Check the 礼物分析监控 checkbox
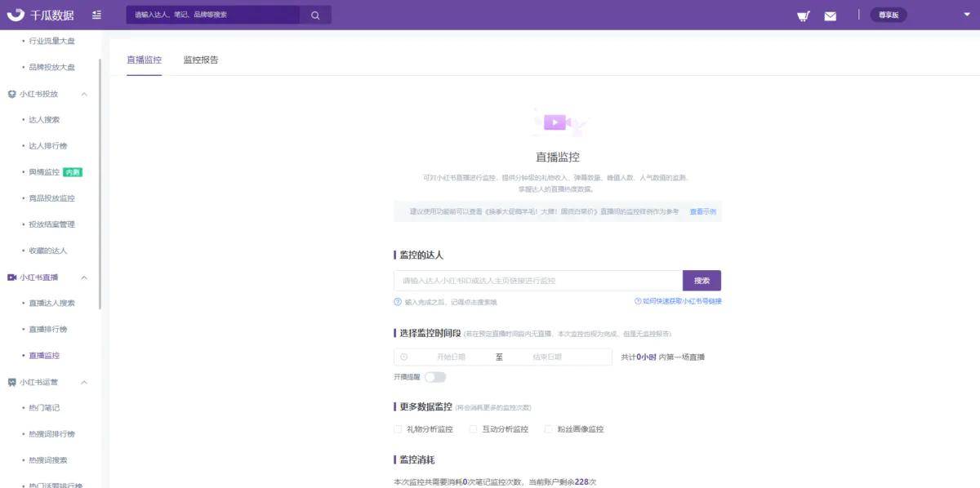The height and width of the screenshot is (488, 980). [x=398, y=429]
